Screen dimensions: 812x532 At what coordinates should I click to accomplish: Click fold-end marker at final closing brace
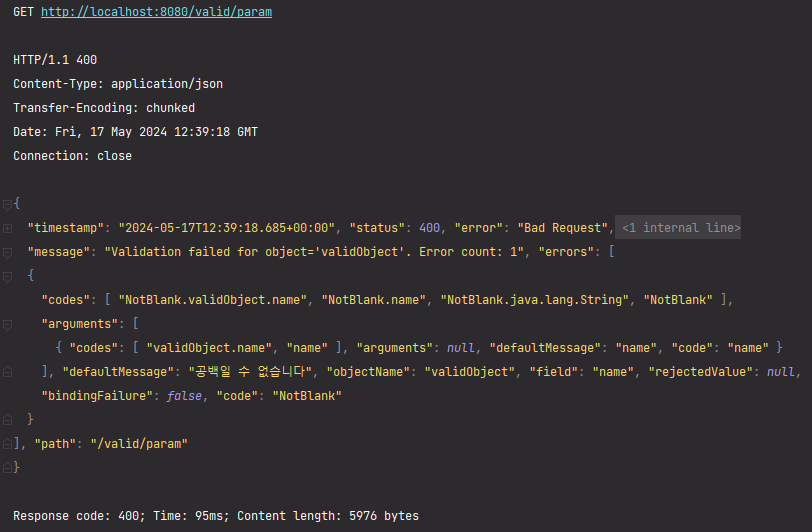7,468
